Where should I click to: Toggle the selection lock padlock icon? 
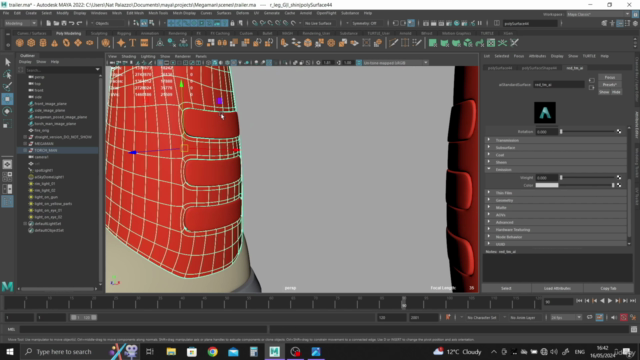tap(232, 23)
